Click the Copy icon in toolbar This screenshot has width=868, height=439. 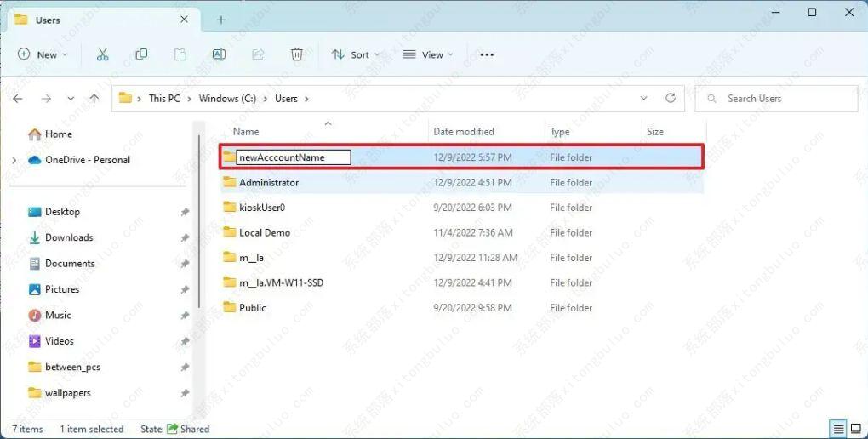tap(141, 54)
